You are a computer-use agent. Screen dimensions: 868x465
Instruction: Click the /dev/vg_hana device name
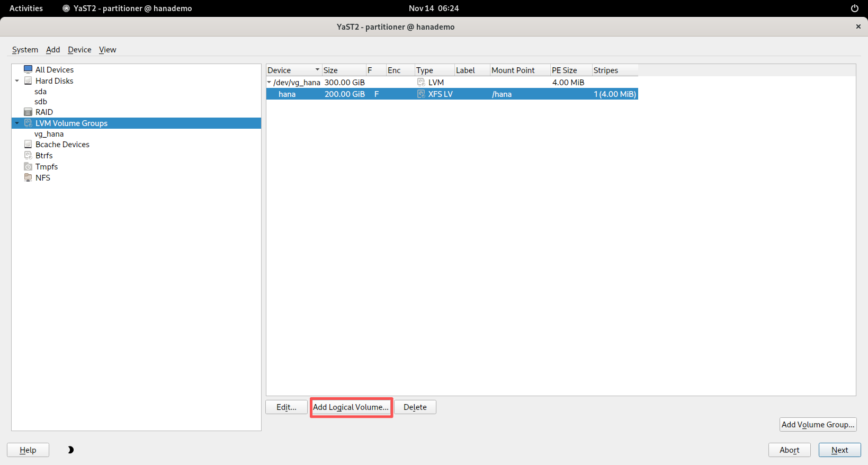point(297,83)
